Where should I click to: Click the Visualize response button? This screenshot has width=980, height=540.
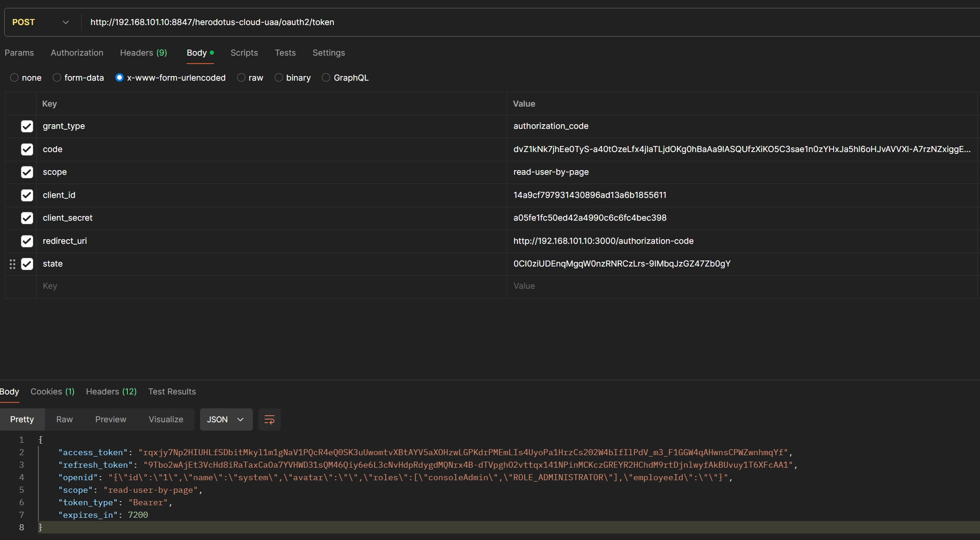point(166,419)
